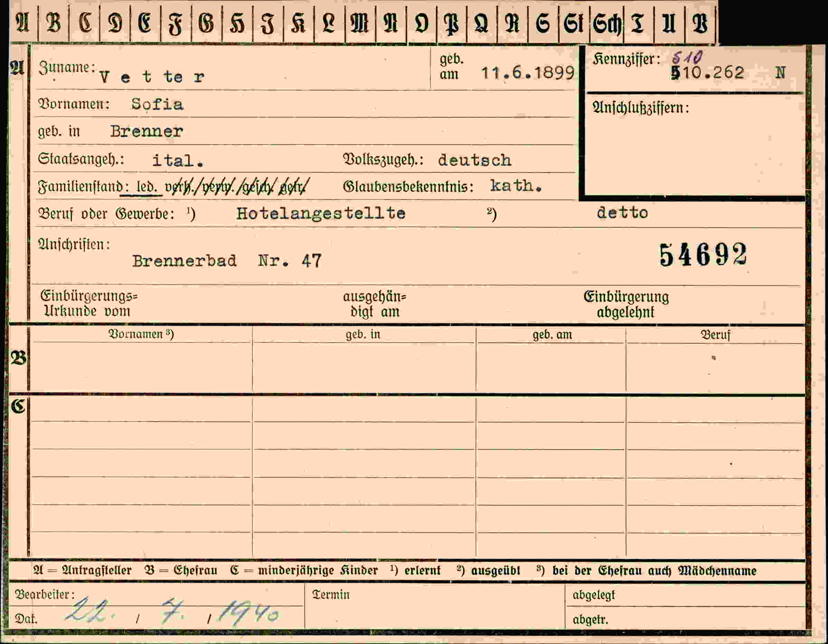
Task: Click the "Bearbeiter:" label
Action: [x=45, y=594]
